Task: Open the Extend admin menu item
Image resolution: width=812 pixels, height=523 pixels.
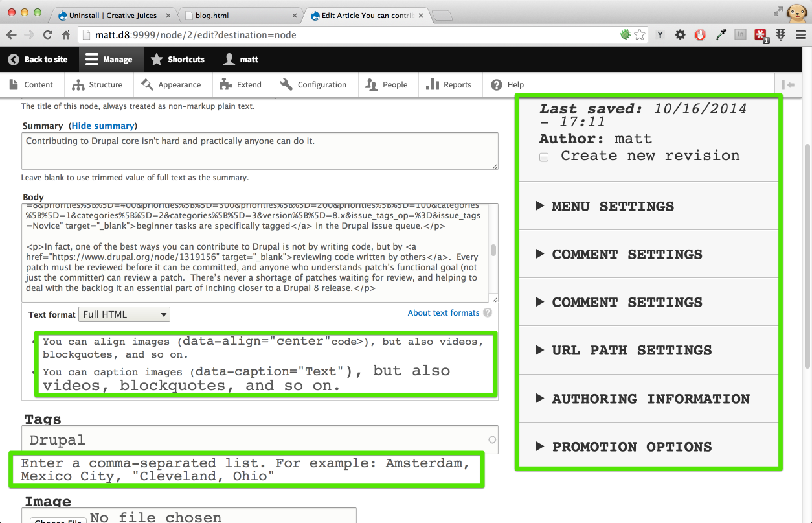Action: click(241, 85)
